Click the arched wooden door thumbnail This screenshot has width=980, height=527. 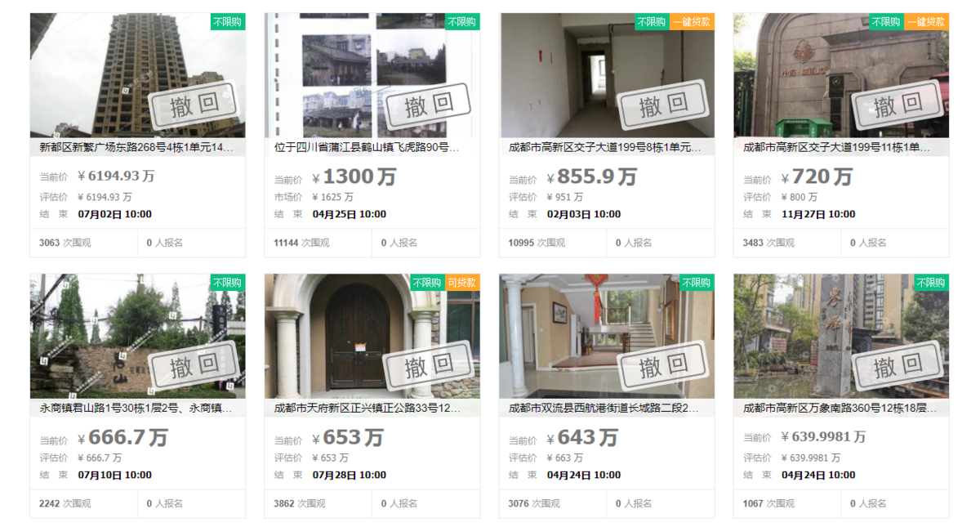pyautogui.click(x=372, y=336)
